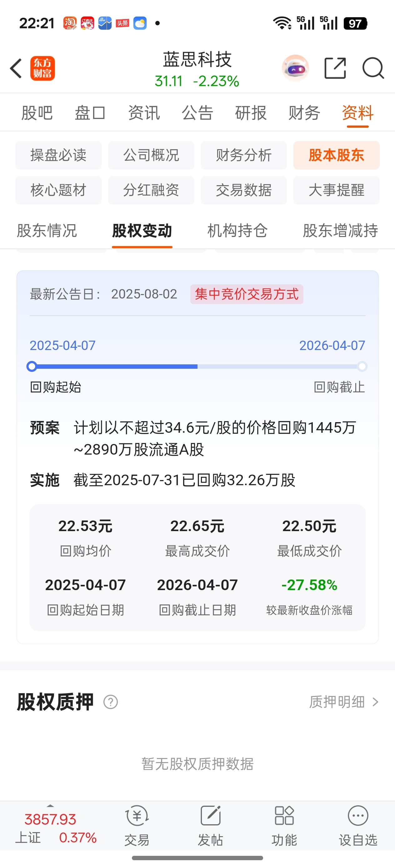Open the 股权变动 sub-tab

pos(142,231)
